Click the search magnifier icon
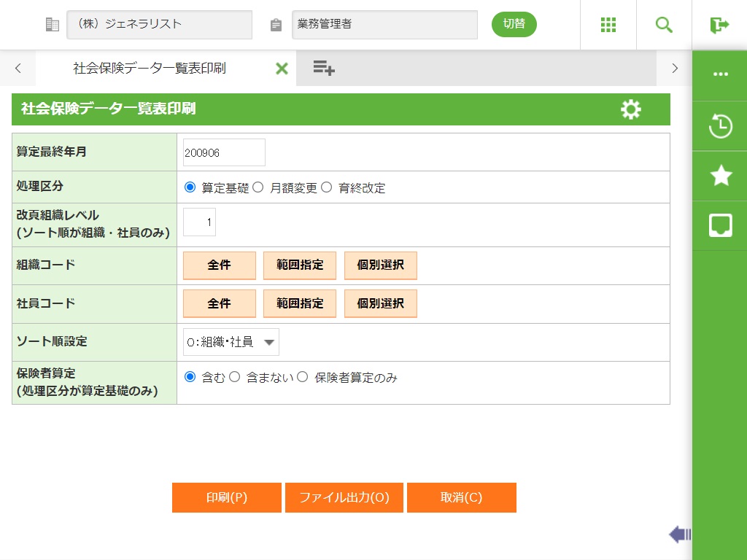Screen dimensions: 747x560 click(x=664, y=25)
